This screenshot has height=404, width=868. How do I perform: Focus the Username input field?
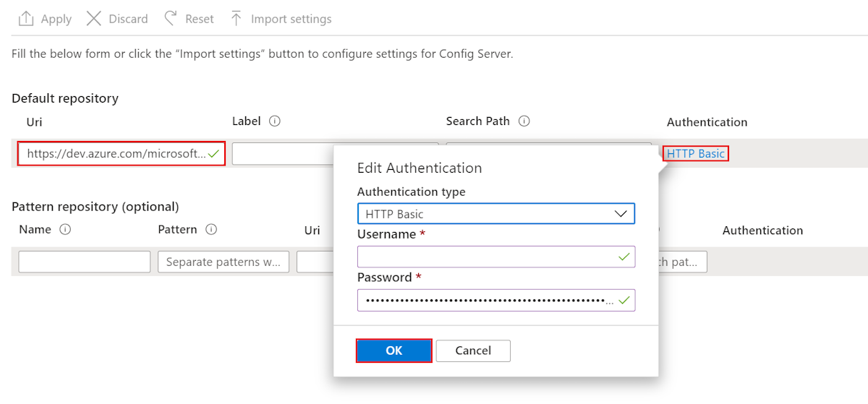click(496, 257)
